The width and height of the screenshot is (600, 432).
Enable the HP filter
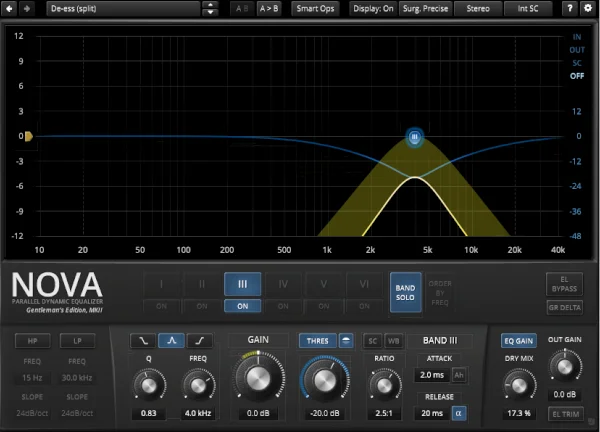coord(33,341)
